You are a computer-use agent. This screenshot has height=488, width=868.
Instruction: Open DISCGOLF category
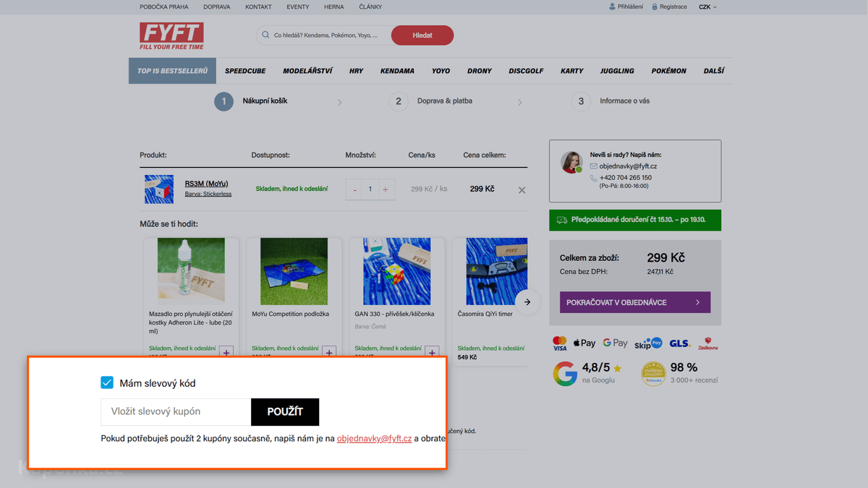click(x=527, y=71)
